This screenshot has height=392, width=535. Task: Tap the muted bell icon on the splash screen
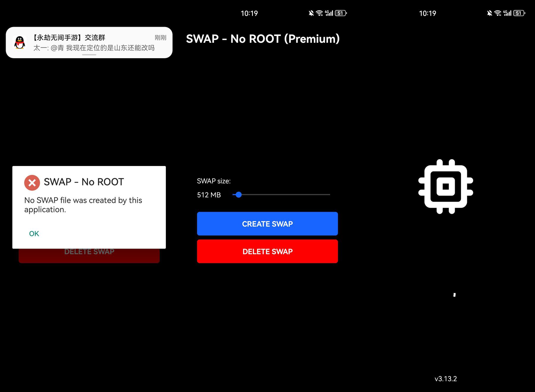(490, 13)
